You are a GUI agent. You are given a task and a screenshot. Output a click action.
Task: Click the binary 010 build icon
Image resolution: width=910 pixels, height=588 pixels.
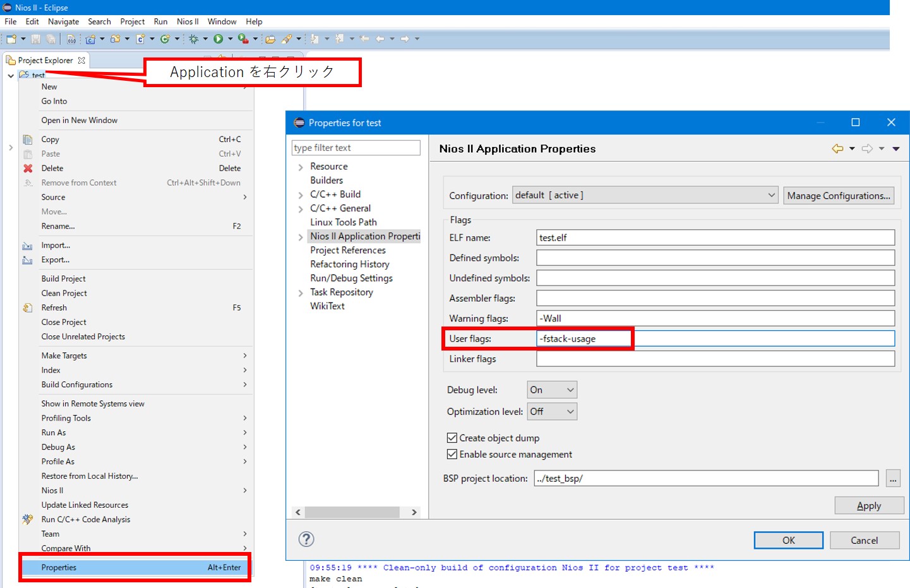[71, 39]
